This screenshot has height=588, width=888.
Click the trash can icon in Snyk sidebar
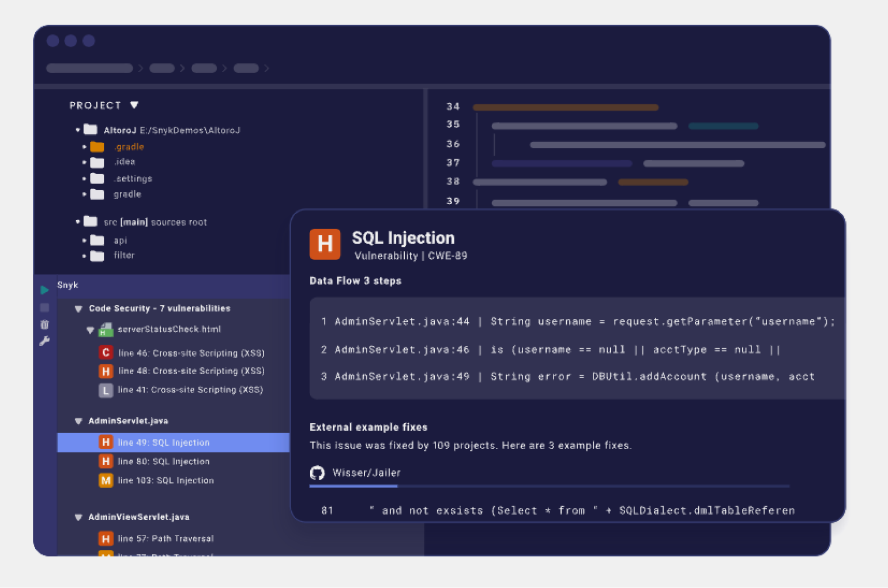point(44,325)
